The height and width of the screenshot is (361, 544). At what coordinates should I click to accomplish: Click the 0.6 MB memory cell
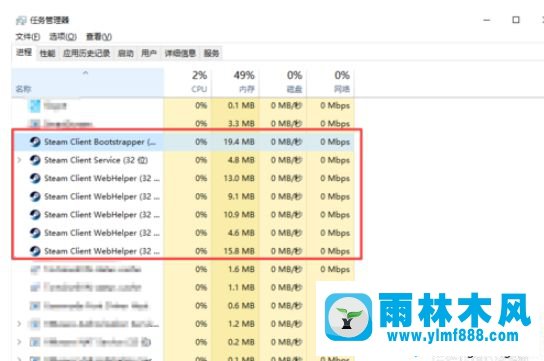tap(235, 306)
